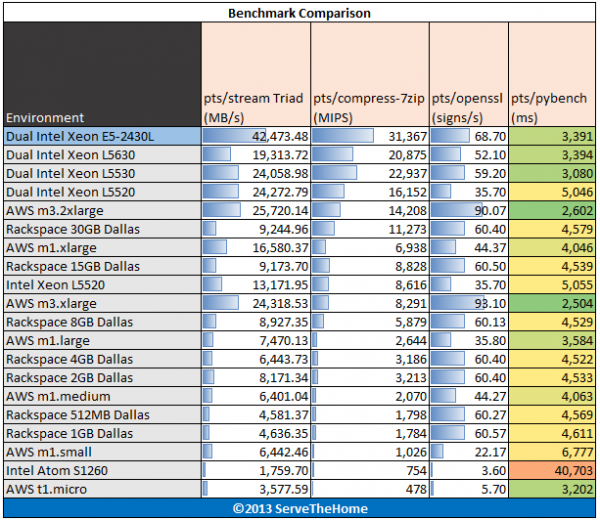Screen dimensions: 600x520
Task: Click the Rackspace 15GB Dallas cell
Action: click(x=103, y=266)
